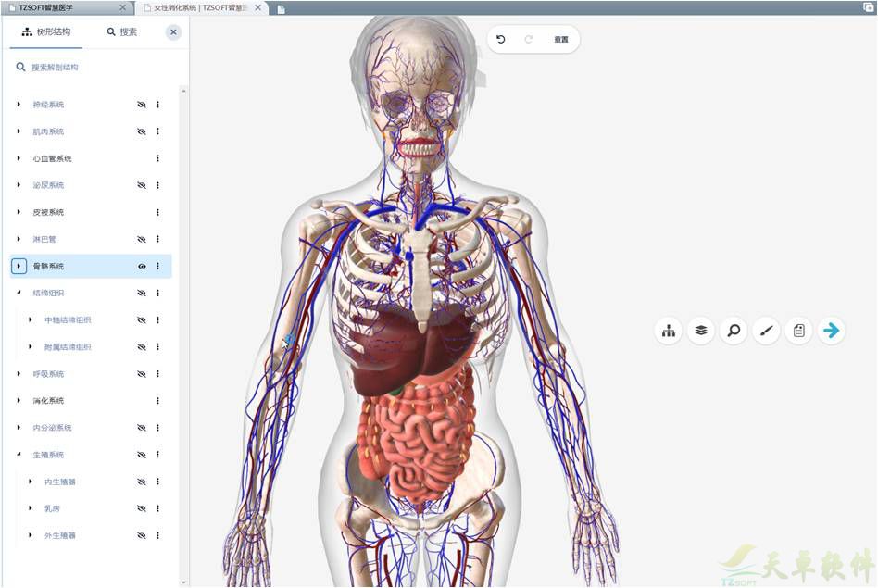Click the blue arrow next button

(x=831, y=331)
